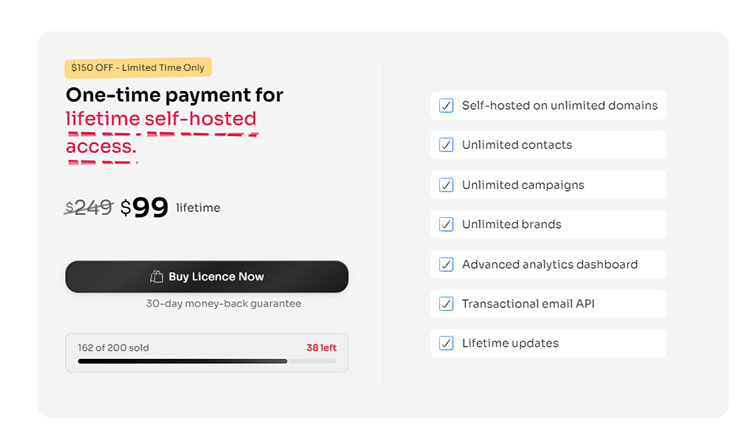This screenshot has width=750, height=447.
Task: Toggle Self-hosted on unlimited domains checkbox
Action: point(446,105)
